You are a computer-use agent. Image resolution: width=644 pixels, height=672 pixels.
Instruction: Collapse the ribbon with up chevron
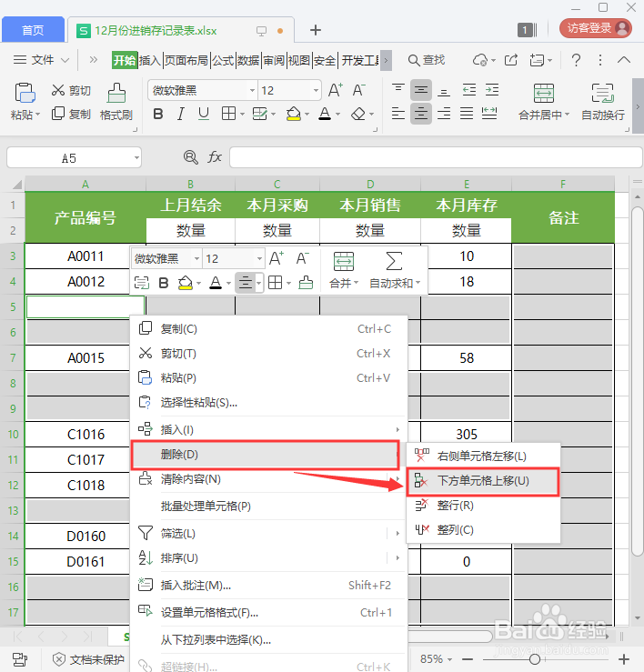(x=624, y=60)
